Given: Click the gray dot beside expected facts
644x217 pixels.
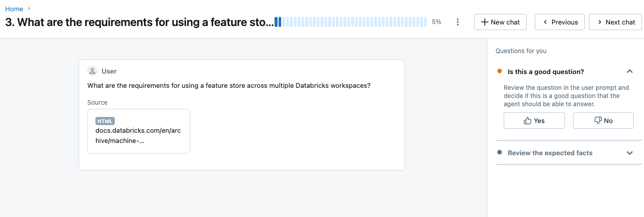Looking at the screenshot, I should click(500, 153).
